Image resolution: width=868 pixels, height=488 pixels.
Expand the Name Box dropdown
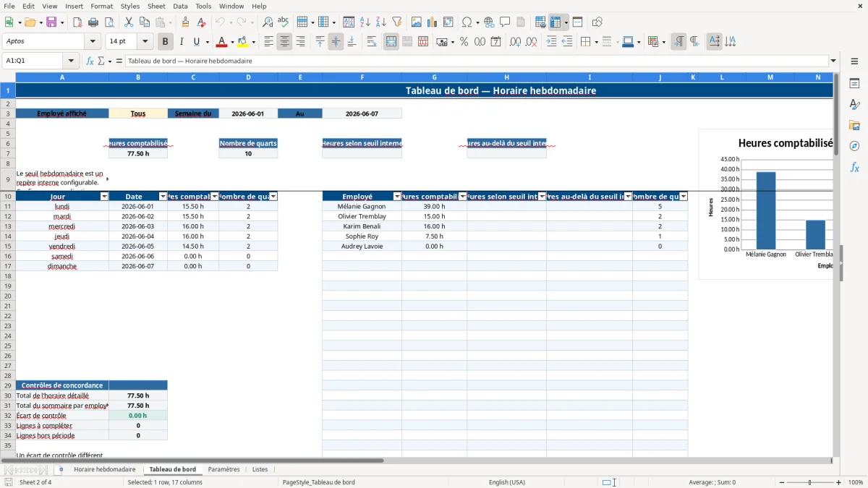(x=71, y=61)
